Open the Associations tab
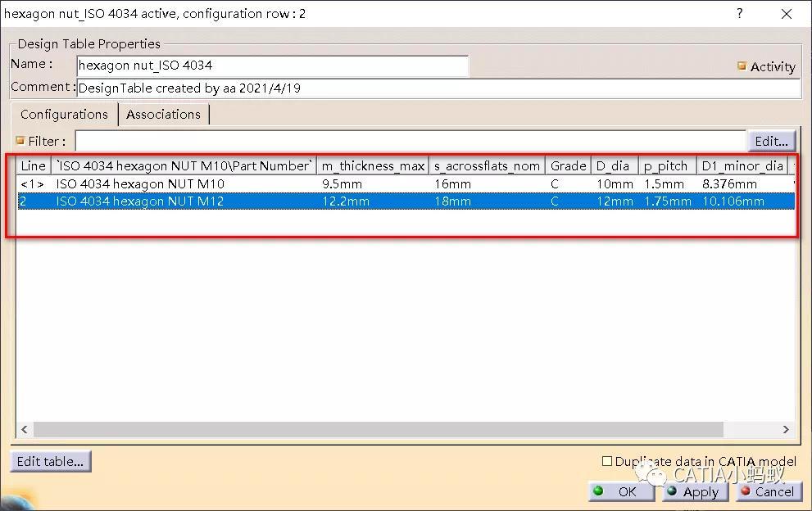812x511 pixels. [x=164, y=115]
